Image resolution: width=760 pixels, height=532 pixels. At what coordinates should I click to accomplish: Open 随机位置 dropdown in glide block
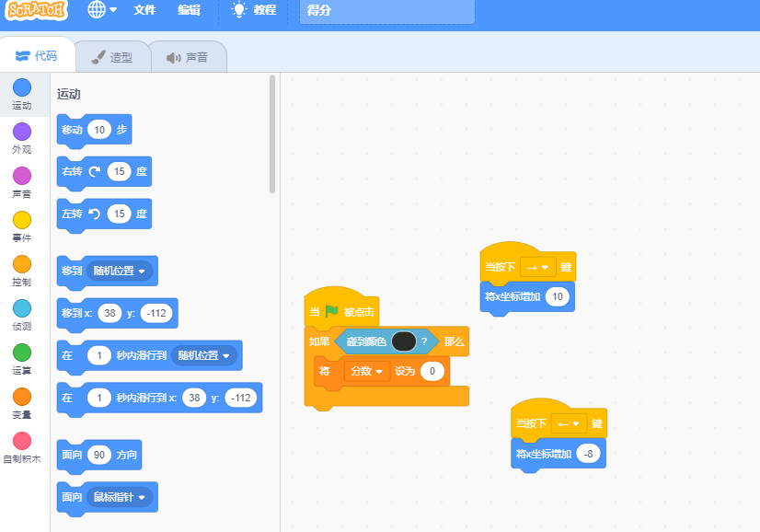pos(204,355)
